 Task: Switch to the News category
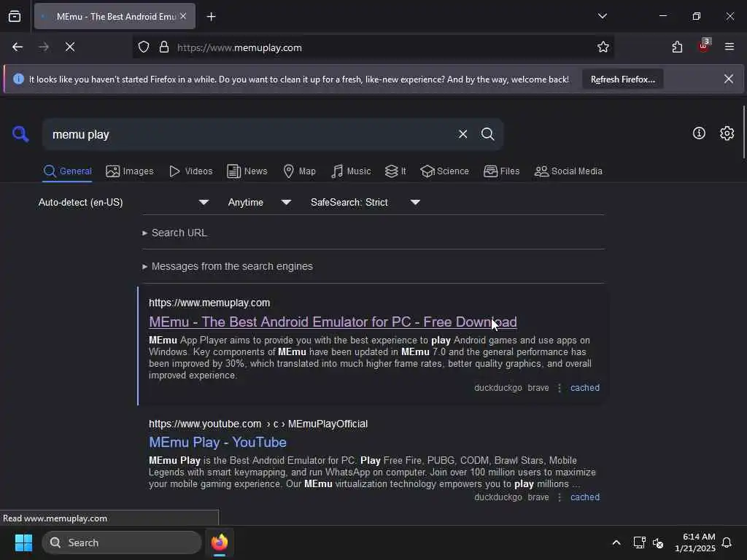tap(247, 171)
